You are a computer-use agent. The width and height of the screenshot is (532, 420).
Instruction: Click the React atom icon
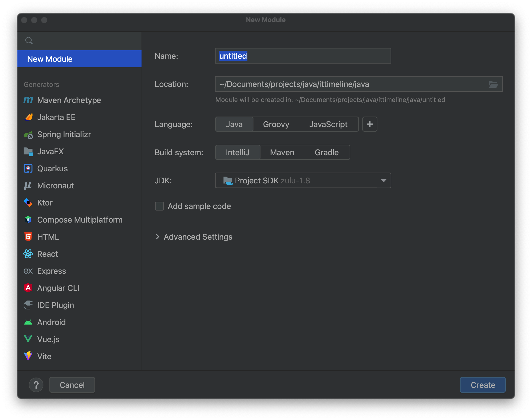28,254
